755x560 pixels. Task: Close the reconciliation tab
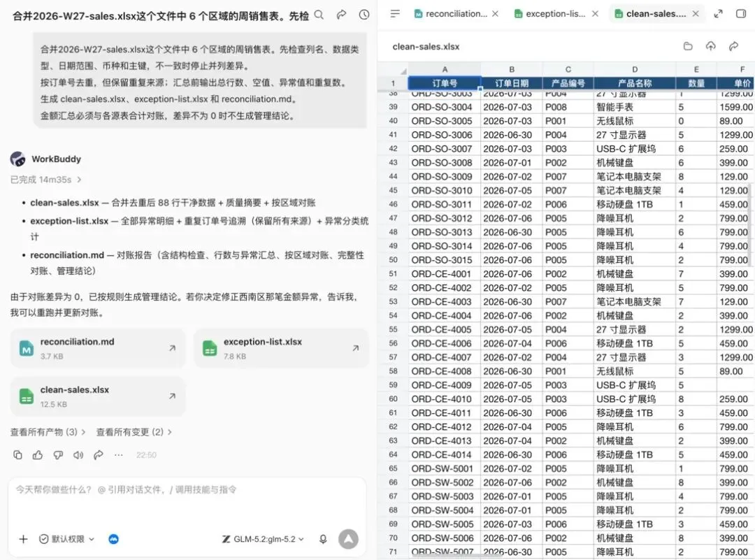pyautogui.click(x=495, y=14)
